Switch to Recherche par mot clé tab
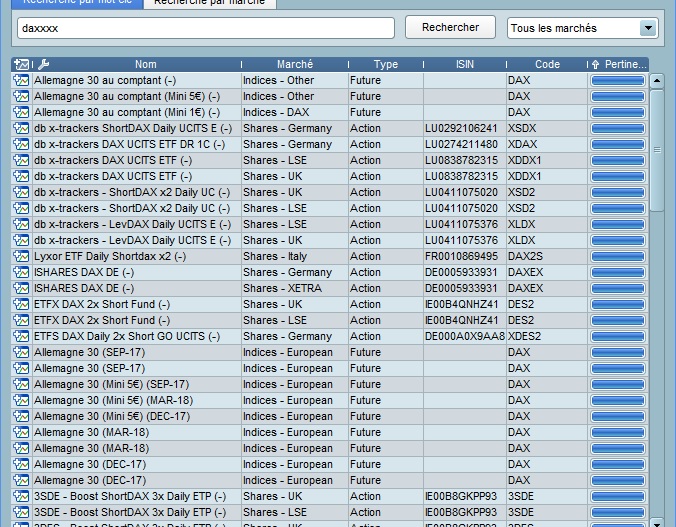This screenshot has height=527, width=676. [x=78, y=3]
